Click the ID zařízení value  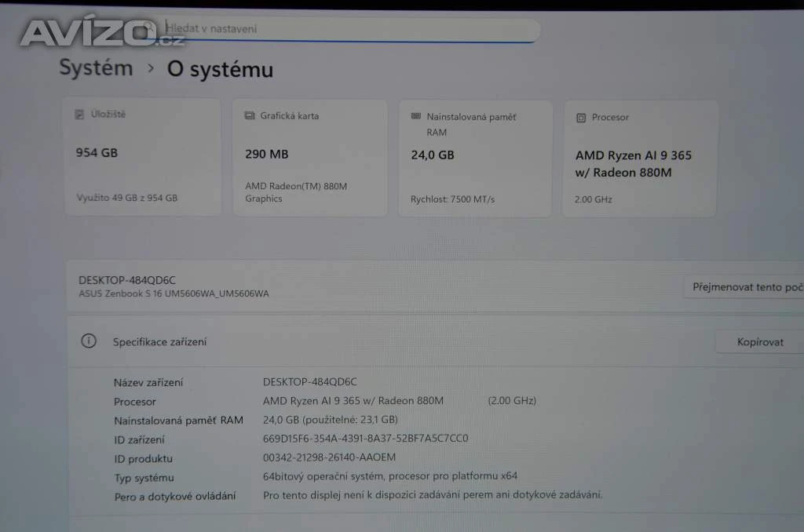pos(365,439)
